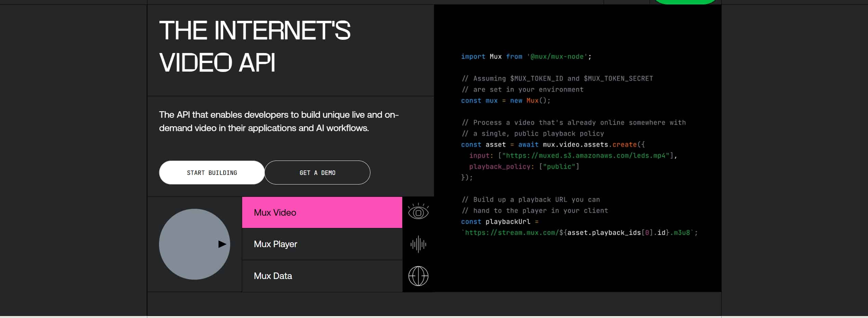Open the Mux Data tab
Viewport: 868px width, 318px height.
coord(322,276)
